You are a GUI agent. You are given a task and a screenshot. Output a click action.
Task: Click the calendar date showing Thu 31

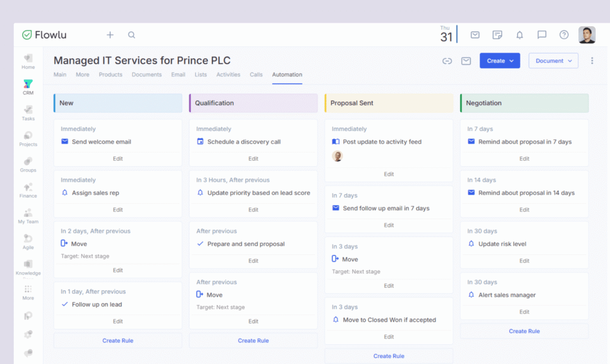446,35
